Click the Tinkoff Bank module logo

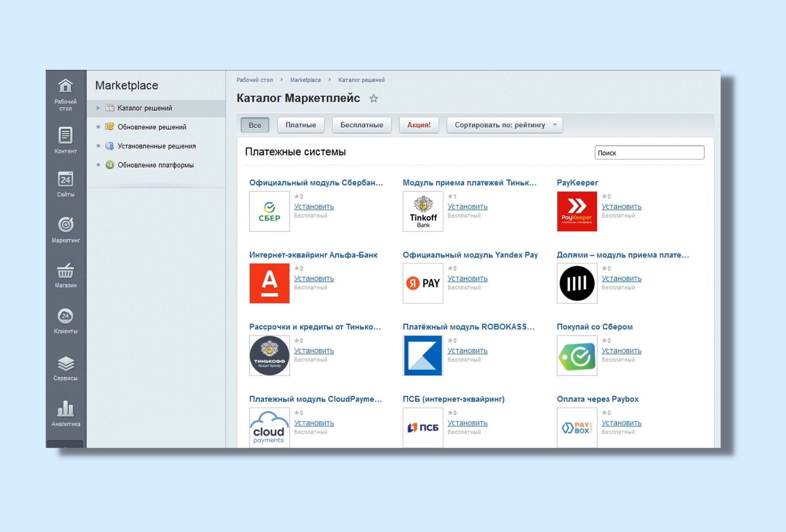pos(423,212)
